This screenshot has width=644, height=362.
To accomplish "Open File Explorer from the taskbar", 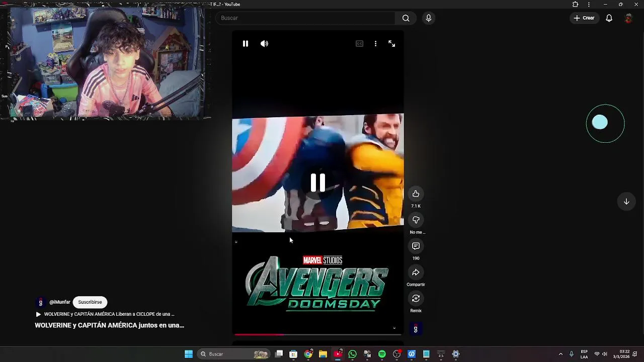I will (323, 354).
